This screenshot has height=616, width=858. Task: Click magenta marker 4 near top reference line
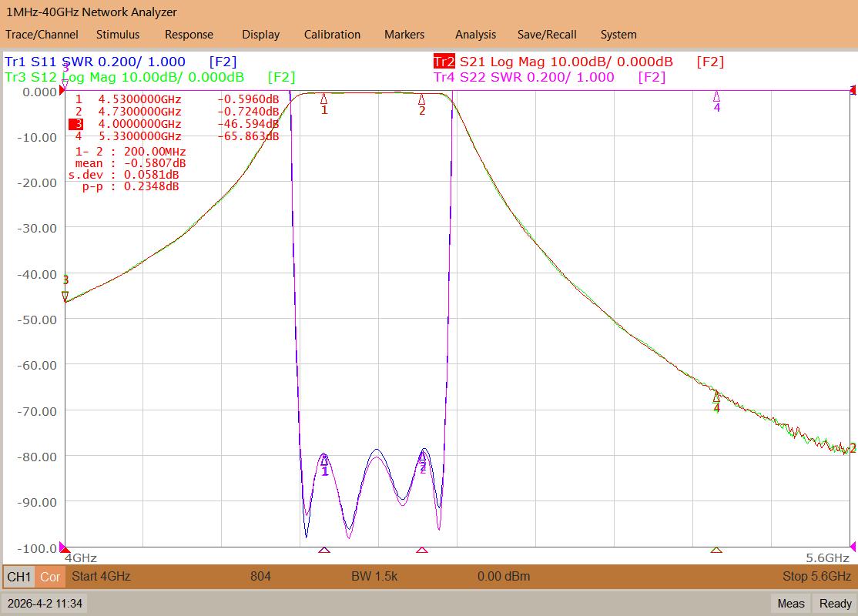[x=717, y=97]
